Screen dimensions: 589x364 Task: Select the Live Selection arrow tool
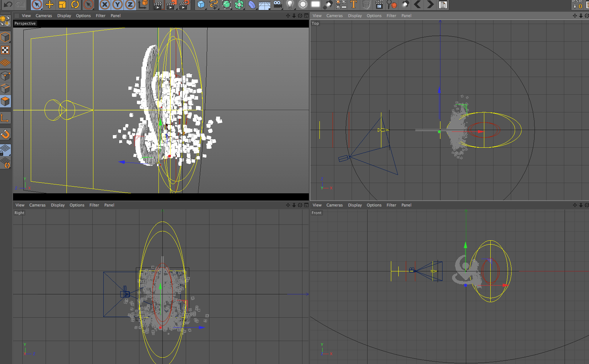[36, 5]
